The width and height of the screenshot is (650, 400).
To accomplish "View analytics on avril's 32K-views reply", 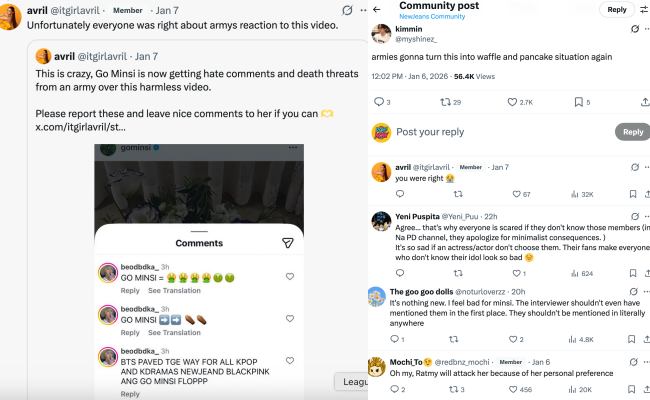I will point(574,194).
